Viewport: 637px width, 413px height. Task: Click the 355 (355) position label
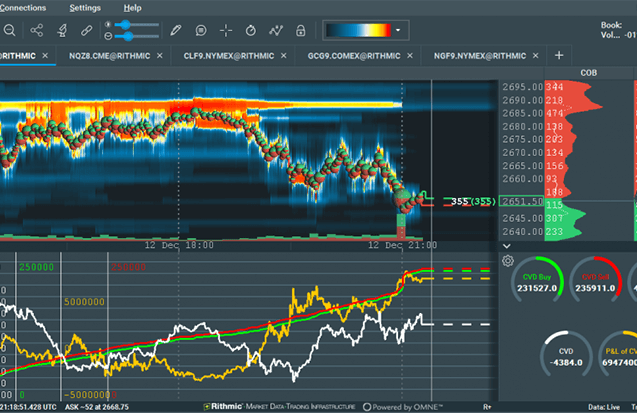point(473,201)
